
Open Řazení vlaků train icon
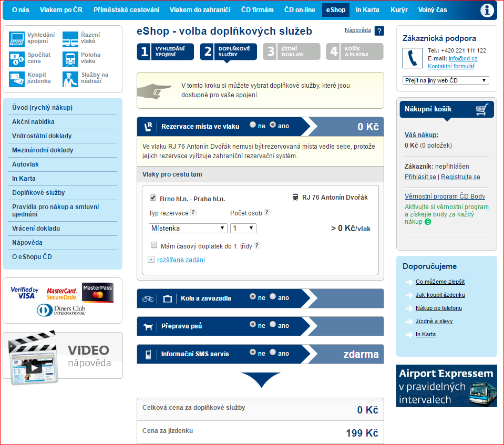pyautogui.click(x=70, y=38)
